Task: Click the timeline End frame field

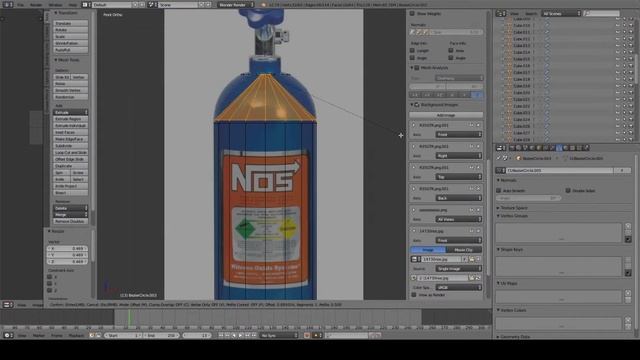Action: coord(160,336)
